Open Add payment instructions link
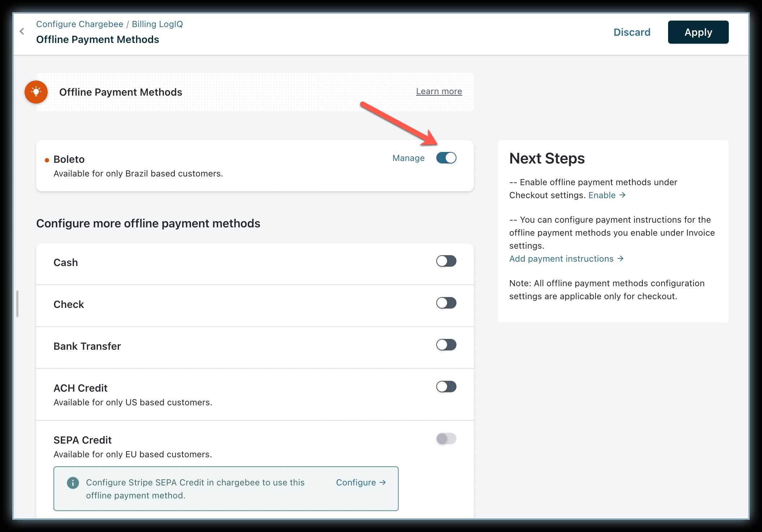762x532 pixels. (561, 258)
